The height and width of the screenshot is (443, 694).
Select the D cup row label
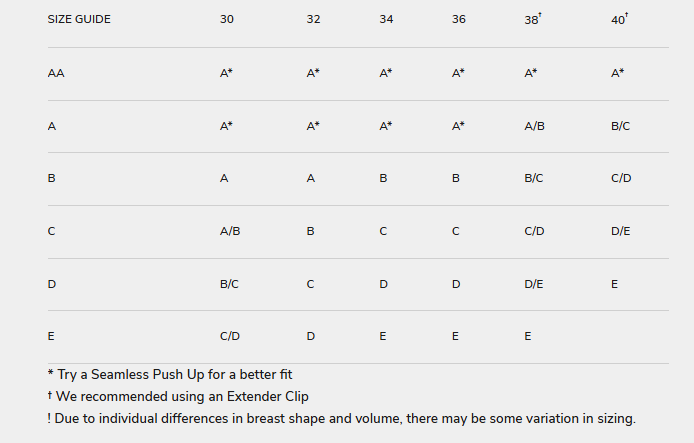[x=52, y=284]
